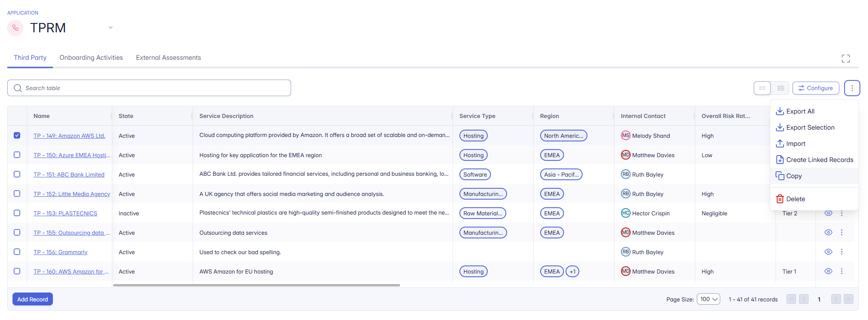Uncheck the TP - 149 Amazon AWS row
Screen dimensions: 868x320
(17, 135)
